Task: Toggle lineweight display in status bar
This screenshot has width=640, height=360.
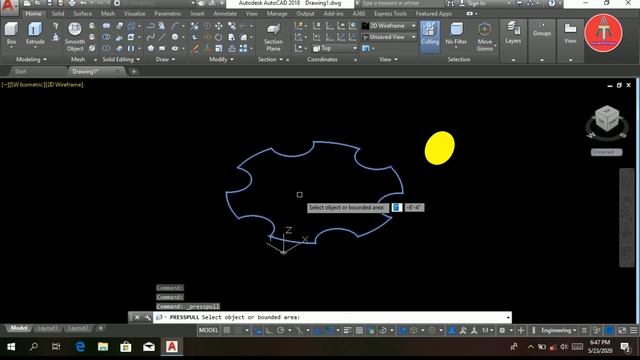Action: pos(348,330)
